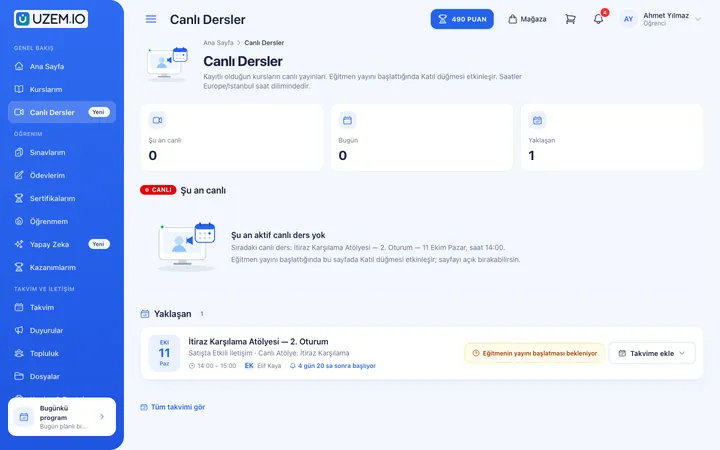Click '14:00 – 15:00' session time
Screen dimensions: 720x450
(213, 366)
